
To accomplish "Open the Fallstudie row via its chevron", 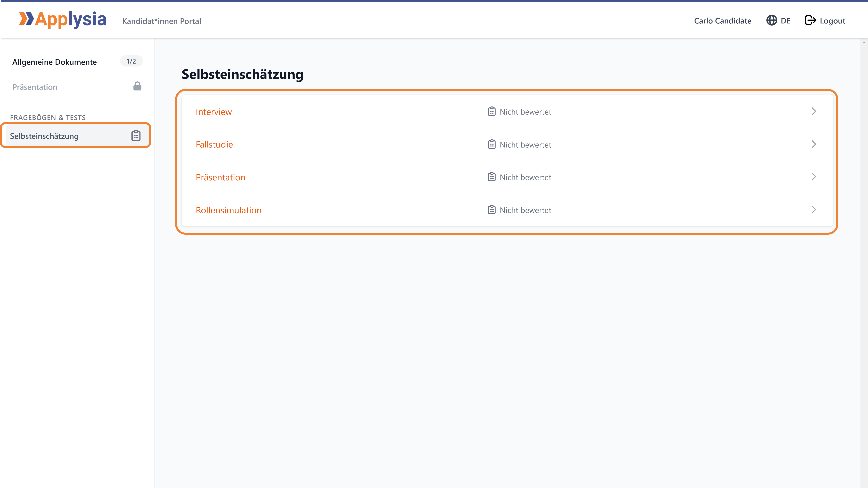I will tap(814, 144).
